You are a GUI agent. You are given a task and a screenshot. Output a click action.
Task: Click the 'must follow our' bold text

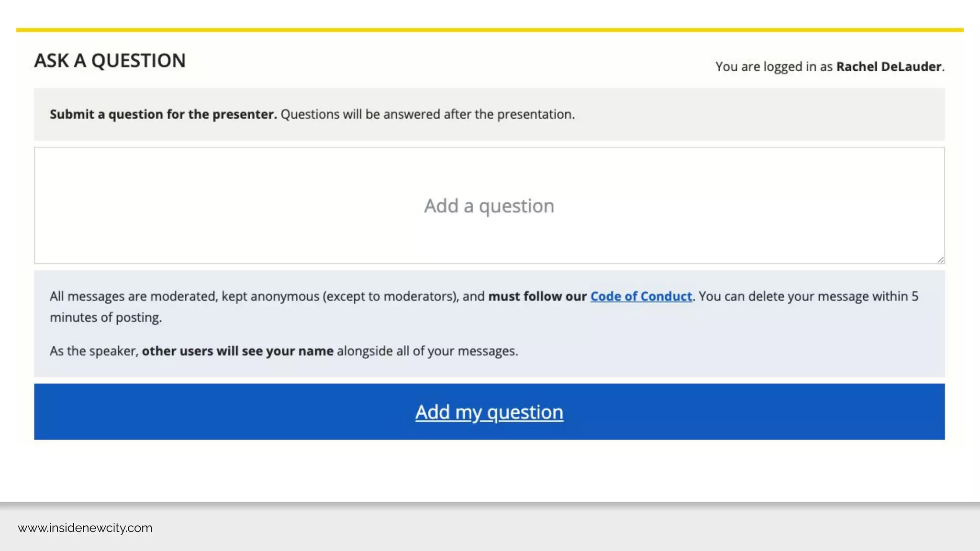(537, 297)
